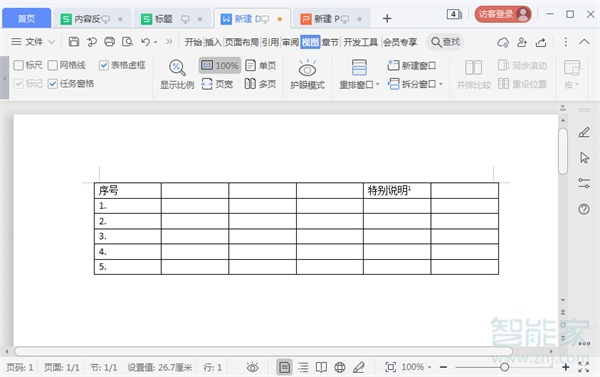Click the collaboration person icon
This screenshot has width=600, height=377.
pyautogui.click(x=522, y=42)
